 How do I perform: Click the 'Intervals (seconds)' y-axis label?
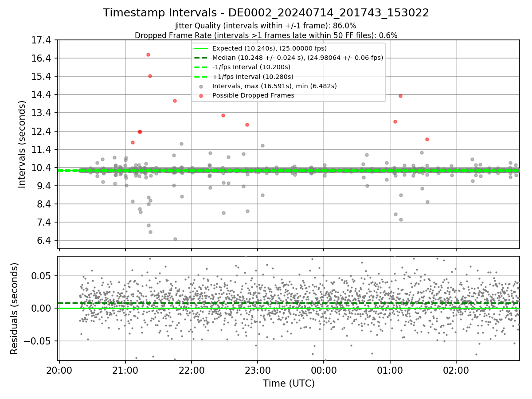22,144
